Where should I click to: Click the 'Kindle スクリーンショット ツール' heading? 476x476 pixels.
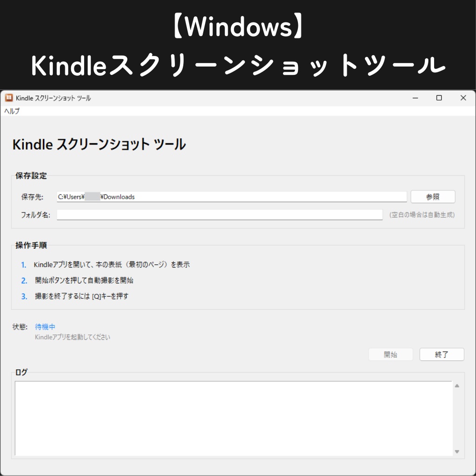(x=99, y=144)
